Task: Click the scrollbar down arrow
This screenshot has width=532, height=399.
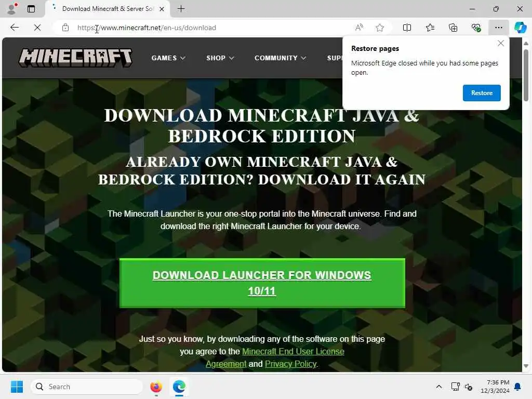Action: click(x=526, y=366)
